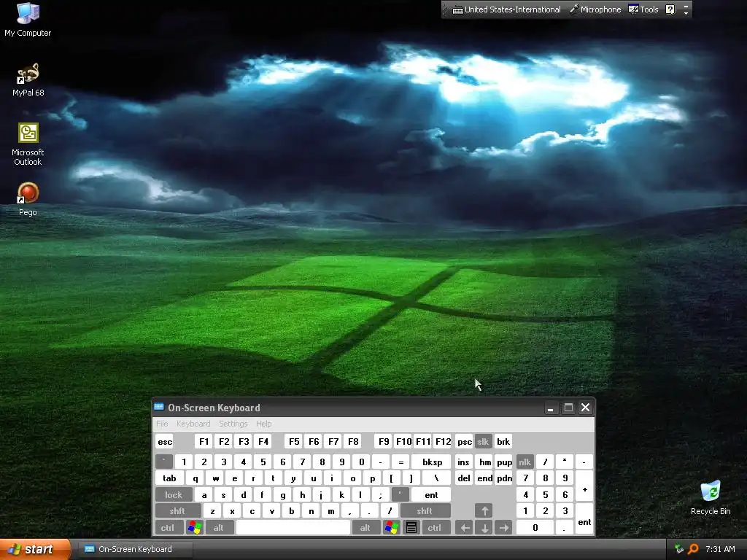Screen dimensions: 747x560
Task: Click the down arrow key
Action: [x=484, y=528]
